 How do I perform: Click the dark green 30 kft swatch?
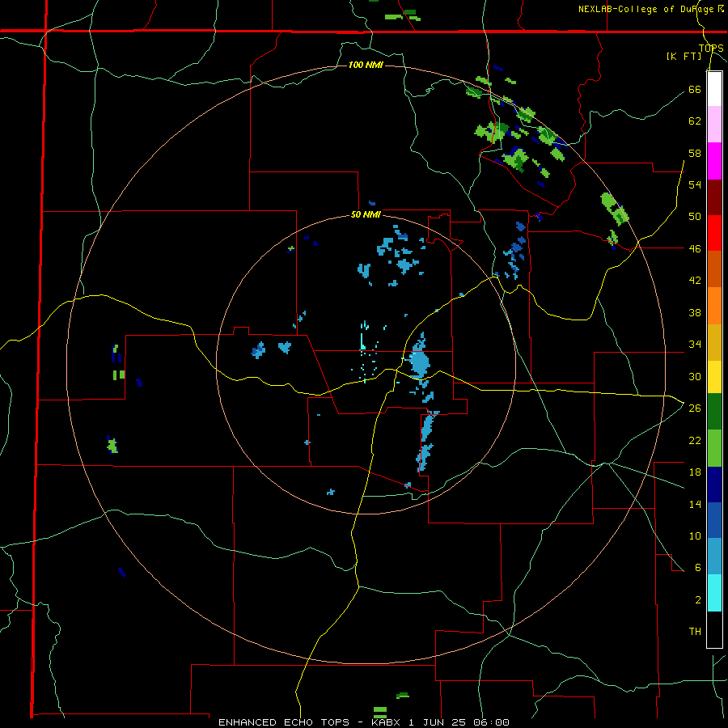[714, 412]
